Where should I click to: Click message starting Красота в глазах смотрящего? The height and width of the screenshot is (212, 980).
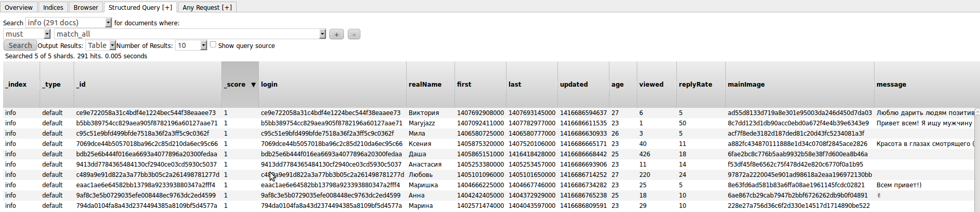[925, 144]
